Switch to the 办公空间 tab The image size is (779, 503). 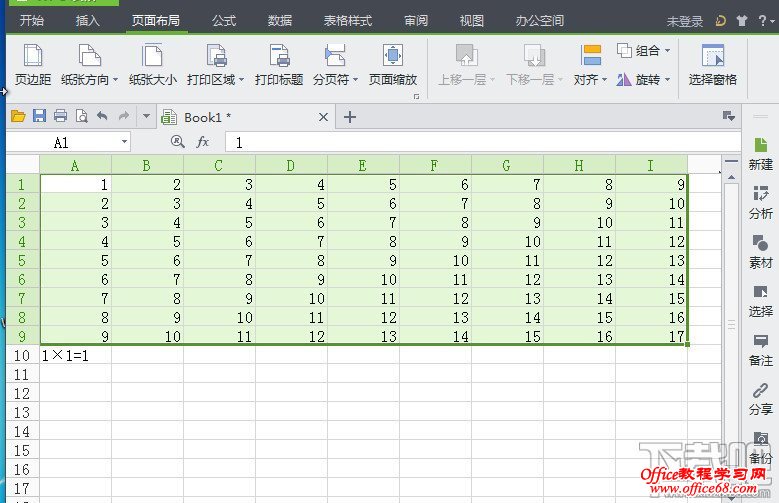[539, 21]
